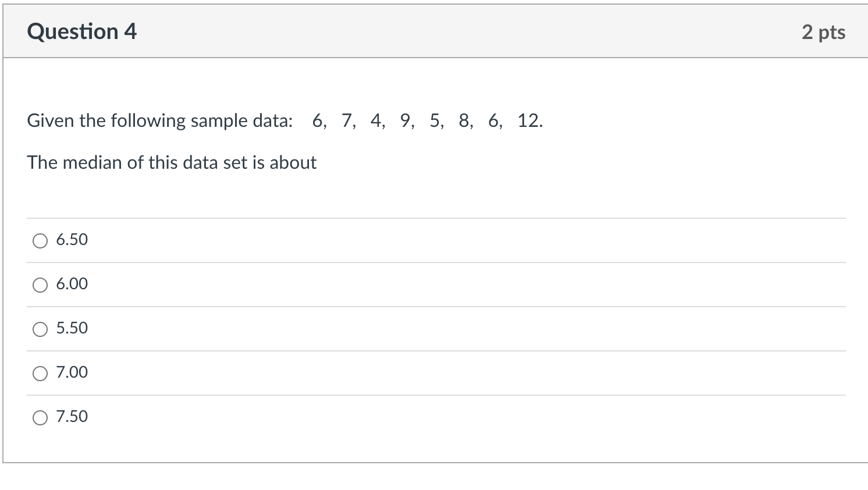Tick the 7.50 radio button
Image resolution: width=868 pixels, height=490 pixels.
coord(40,418)
